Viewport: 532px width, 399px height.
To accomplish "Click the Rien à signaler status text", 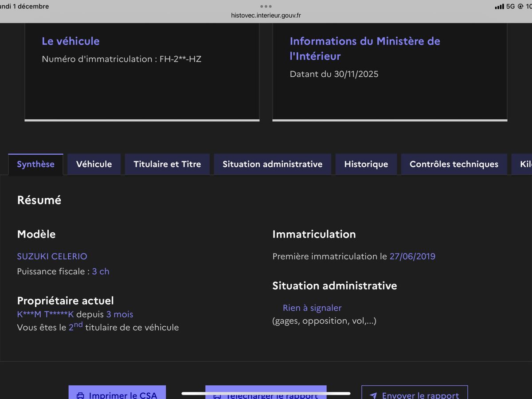I will point(312,308).
